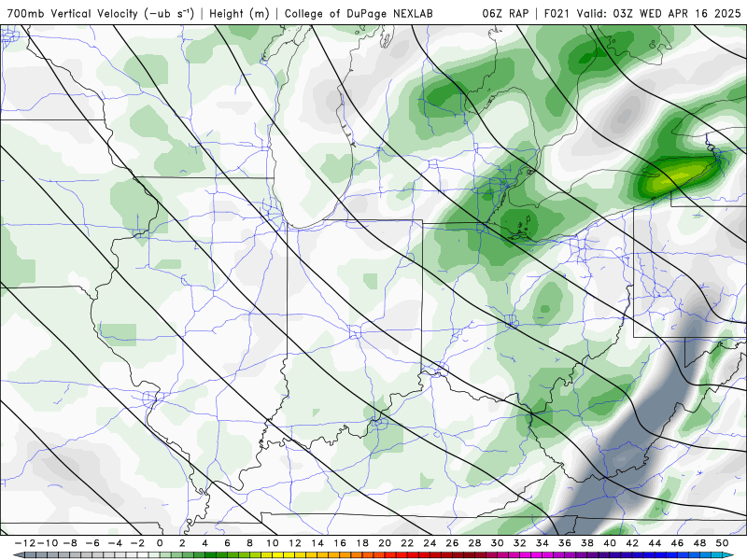Click the "F021" forecast hour label
Screen dimensions: 747x560
pyautogui.click(x=557, y=13)
